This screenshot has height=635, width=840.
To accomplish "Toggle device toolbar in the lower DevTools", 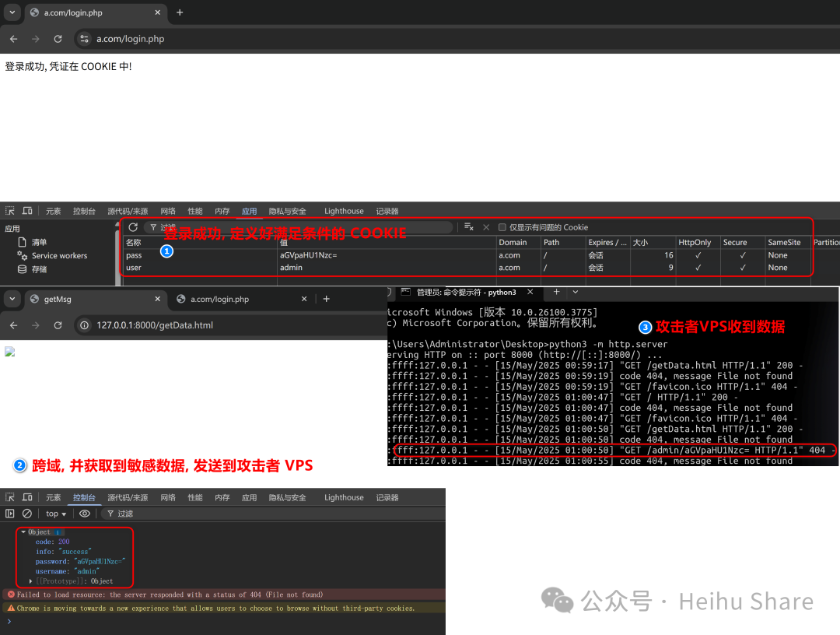I will tap(27, 497).
